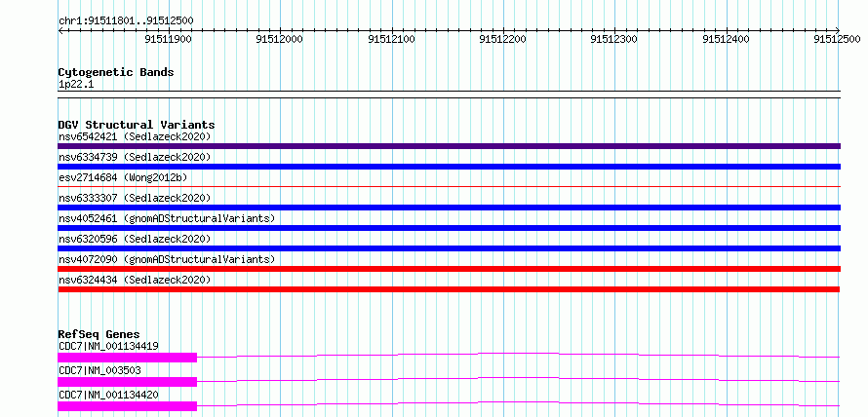Click the chr1:91511801..91512500 region label
Screen dimensions: 868x417
(126, 21)
